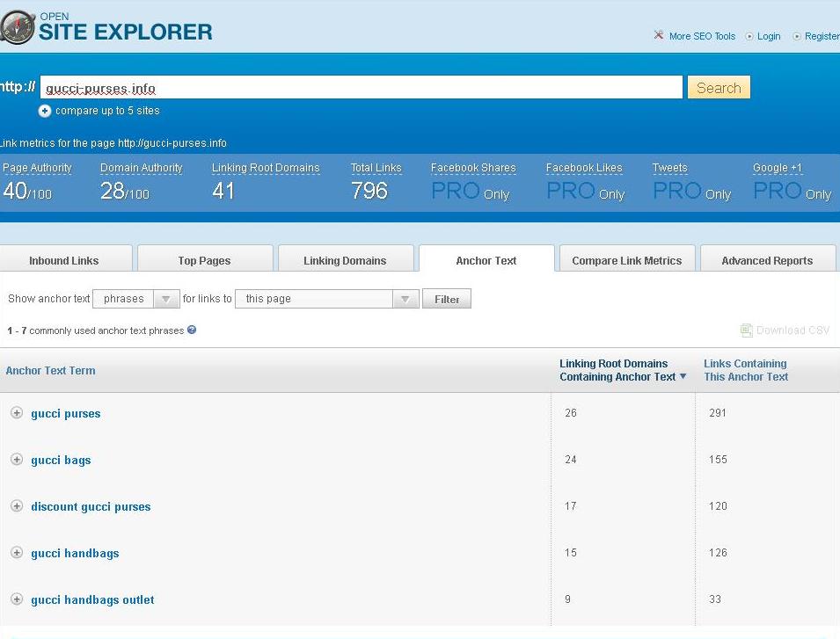Click the Login link
The height and width of the screenshot is (639, 840).
coord(768,36)
